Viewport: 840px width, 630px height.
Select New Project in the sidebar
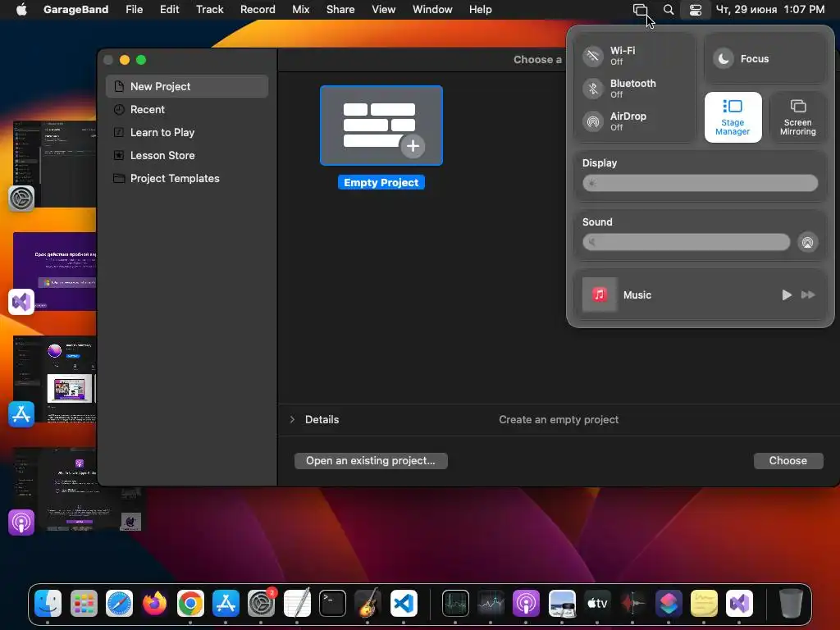(x=187, y=86)
